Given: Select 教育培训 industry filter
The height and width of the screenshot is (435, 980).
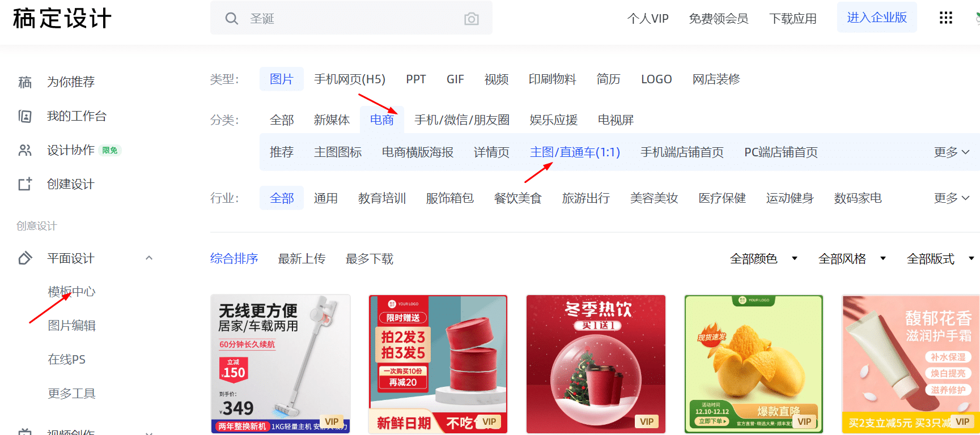Looking at the screenshot, I should pyautogui.click(x=382, y=198).
